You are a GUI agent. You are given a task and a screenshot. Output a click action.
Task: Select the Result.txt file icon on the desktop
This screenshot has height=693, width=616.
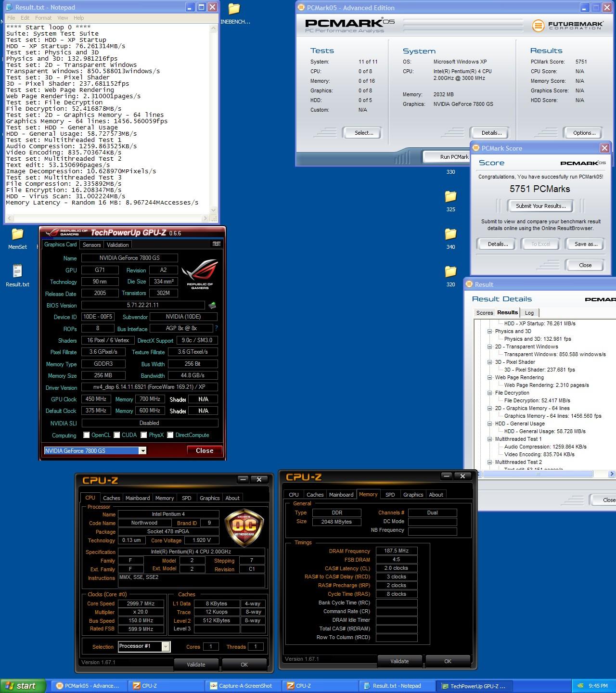pos(17,276)
